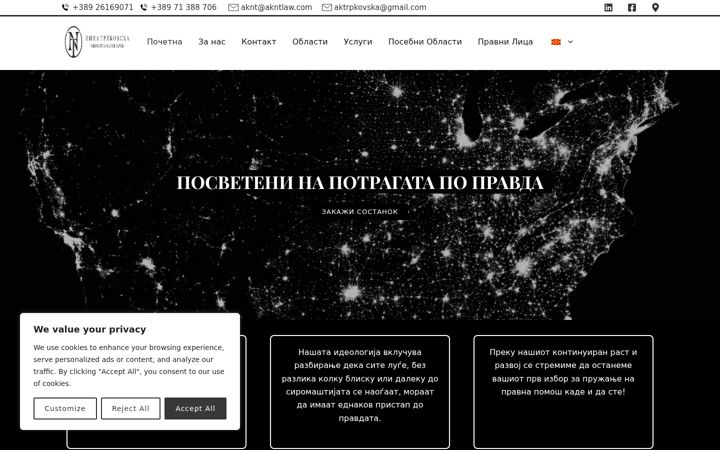Accept All cookies
This screenshot has height=450, width=720.
click(195, 408)
